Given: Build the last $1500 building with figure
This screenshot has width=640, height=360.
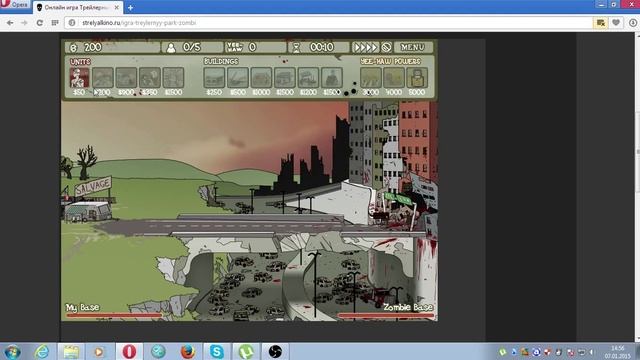Looking at the screenshot, I should pos(332,78).
